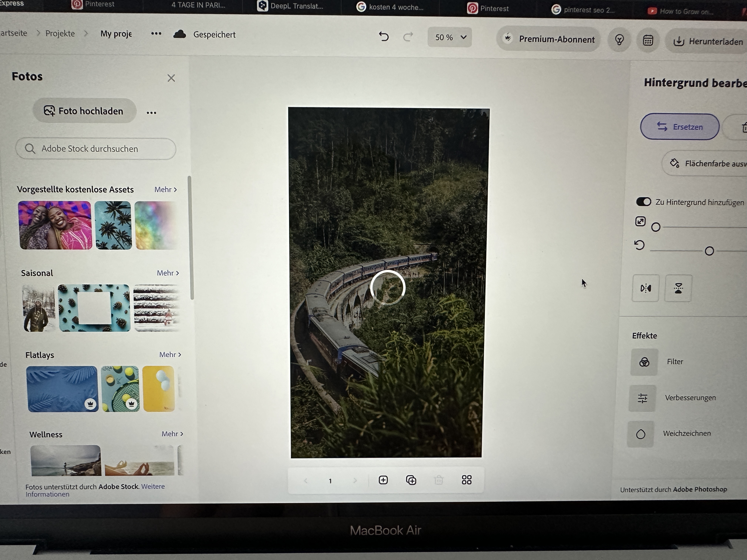Open the Filter effects icon

[x=644, y=362]
